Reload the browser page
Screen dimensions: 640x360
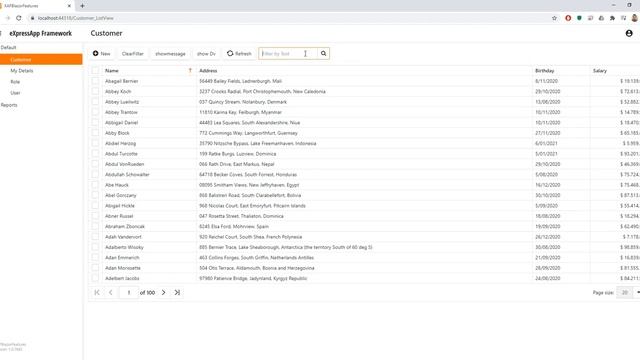tap(18, 18)
